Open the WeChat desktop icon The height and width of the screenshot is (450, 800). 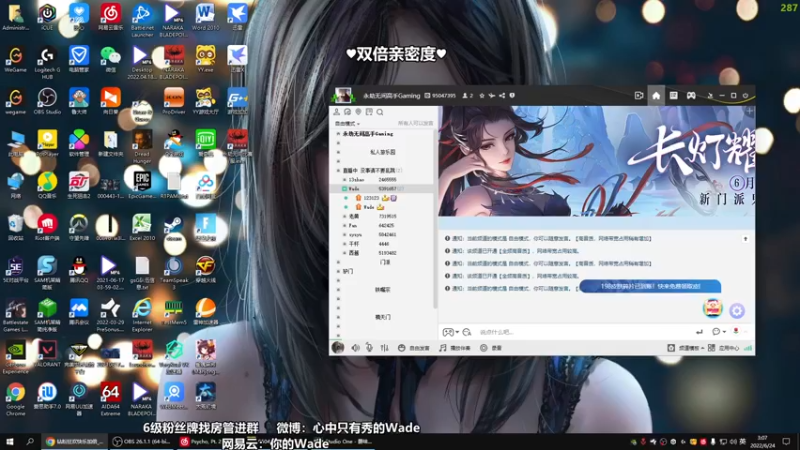pyautogui.click(x=110, y=58)
